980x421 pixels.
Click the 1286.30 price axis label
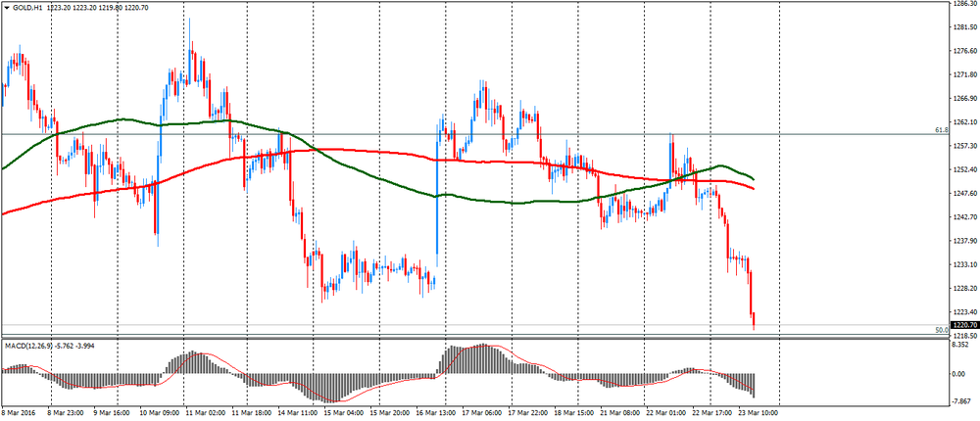tap(964, 4)
